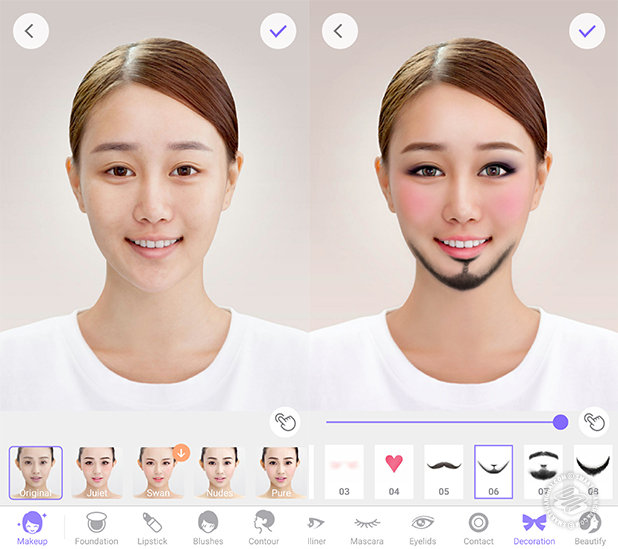Choose the mustache decoration 05
Screen dimensions: 618x549
[444, 472]
